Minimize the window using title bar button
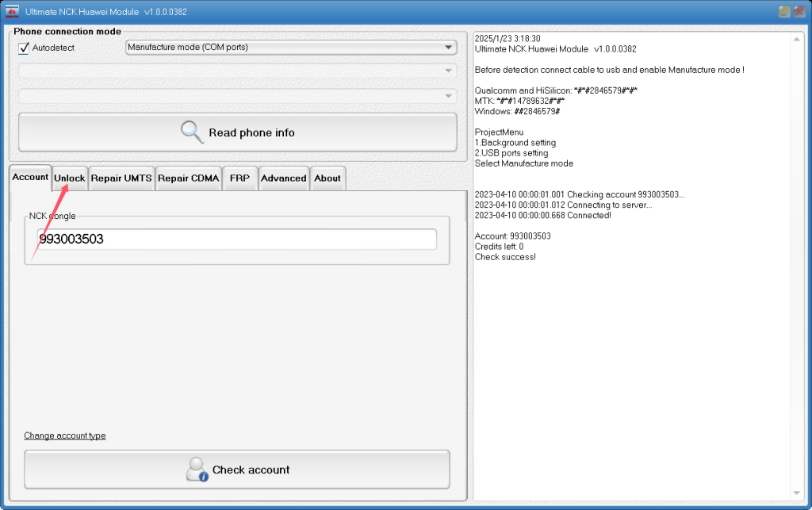The image size is (812, 510). [784, 11]
